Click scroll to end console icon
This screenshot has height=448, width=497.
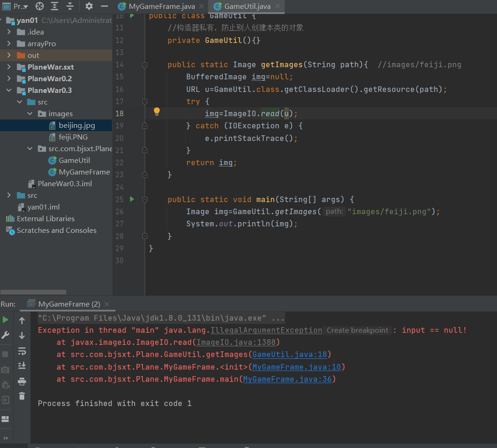pos(22,366)
